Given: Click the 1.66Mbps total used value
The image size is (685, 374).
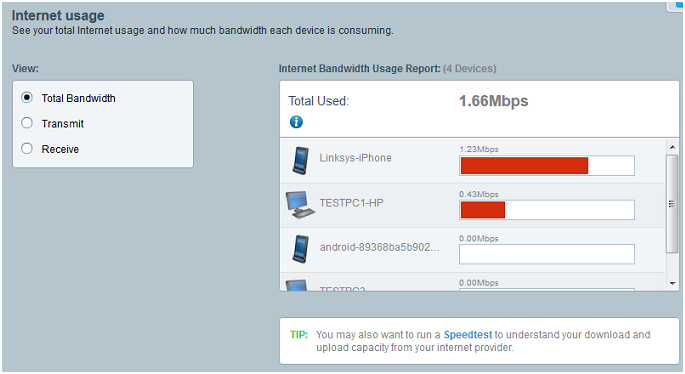Looking at the screenshot, I should 494,101.
